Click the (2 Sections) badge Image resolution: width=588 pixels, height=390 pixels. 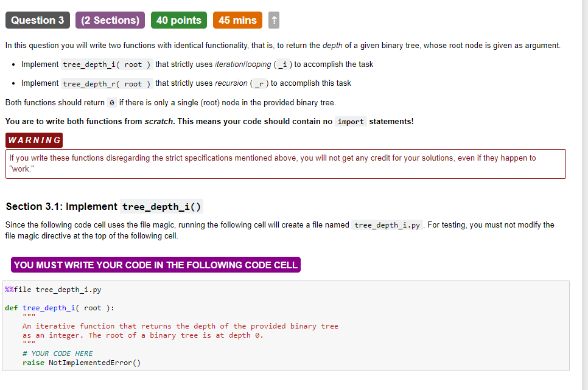tap(110, 20)
